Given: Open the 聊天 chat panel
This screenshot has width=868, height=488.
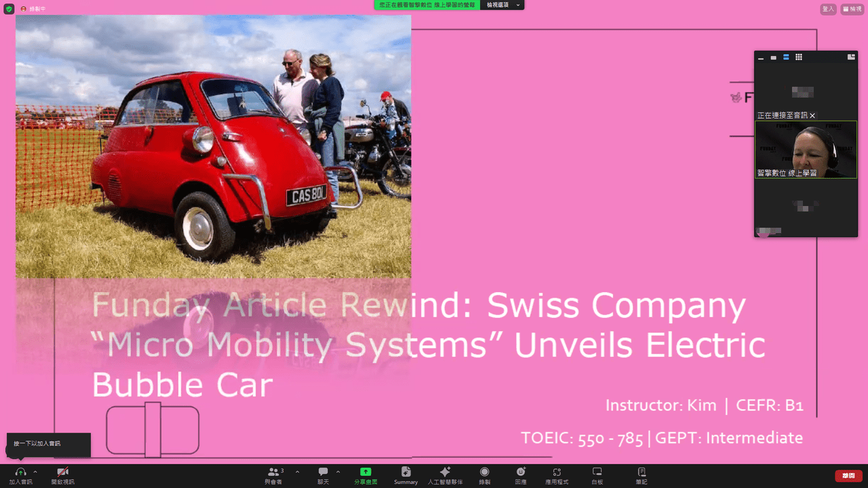Looking at the screenshot, I should 323,475.
